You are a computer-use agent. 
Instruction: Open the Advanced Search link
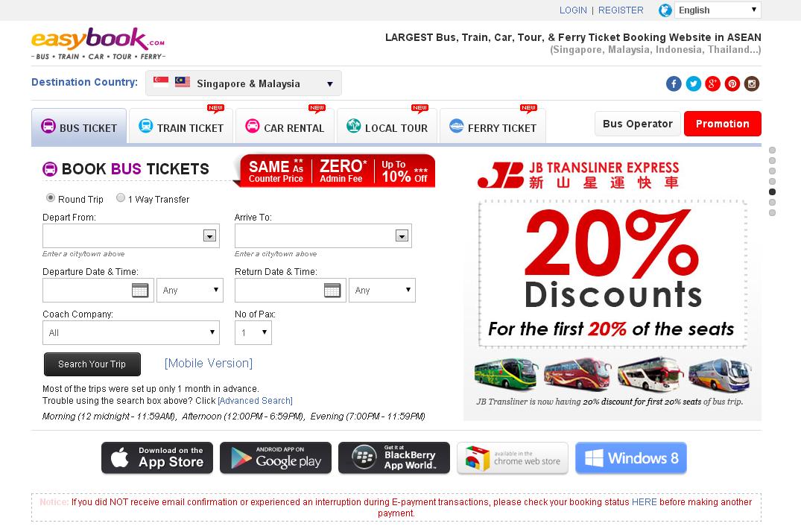click(x=255, y=401)
